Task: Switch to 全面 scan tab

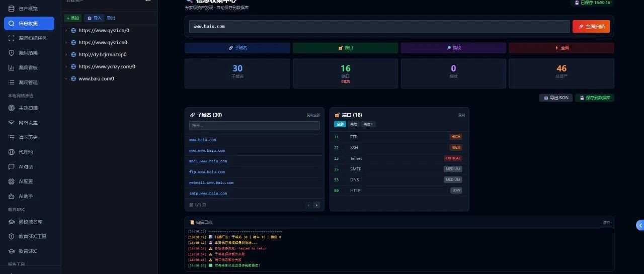Action: tap(561, 48)
